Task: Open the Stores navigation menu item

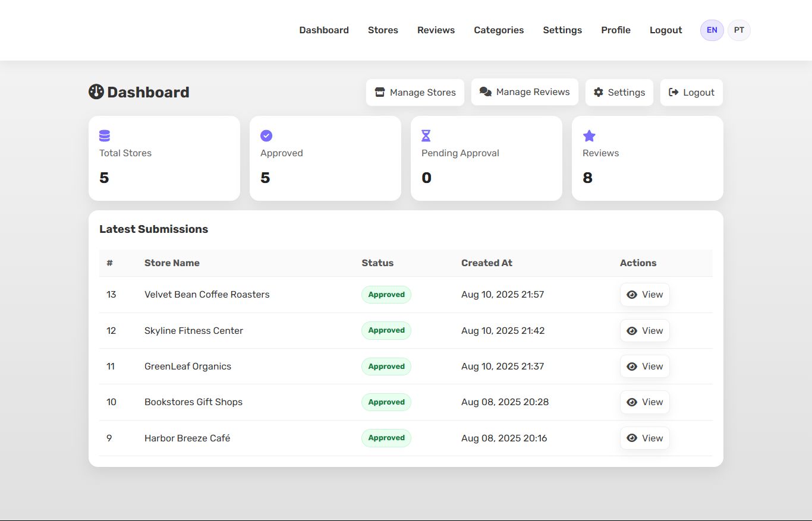Action: pyautogui.click(x=383, y=30)
